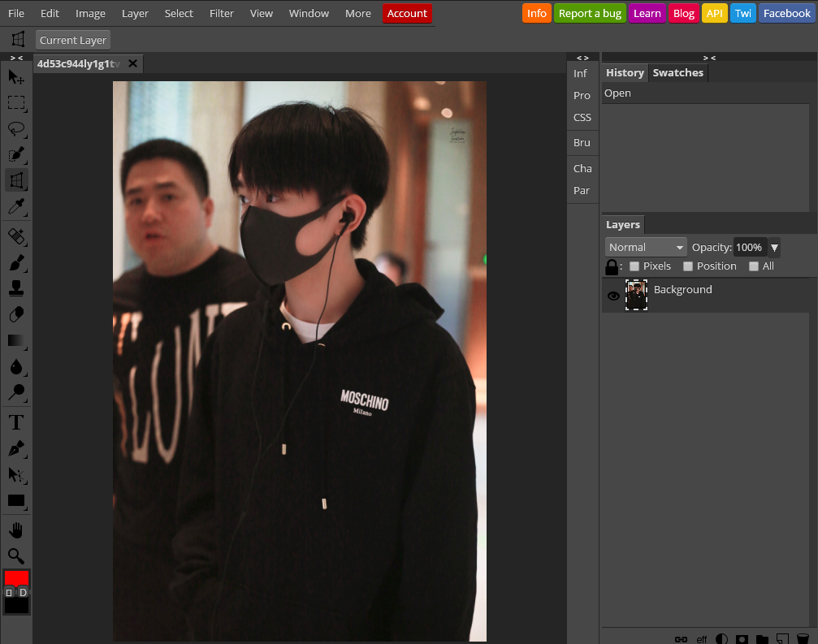The width and height of the screenshot is (818, 644).
Task: Open the Image menu
Action: (90, 14)
